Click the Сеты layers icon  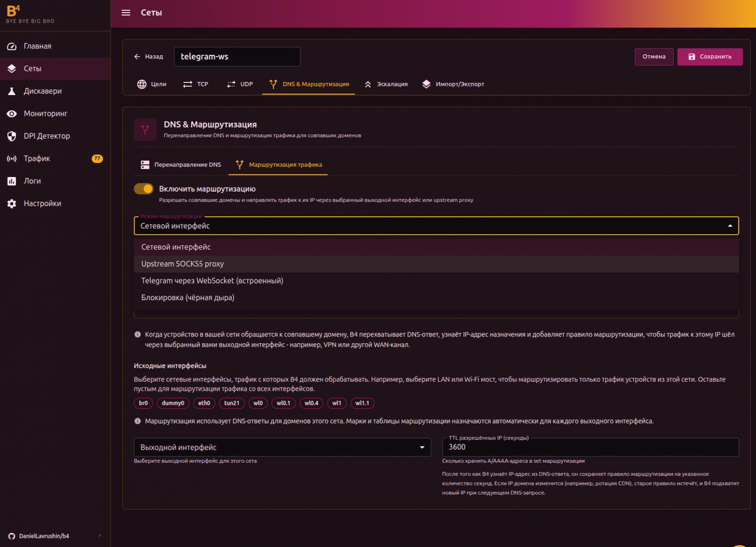(x=12, y=69)
